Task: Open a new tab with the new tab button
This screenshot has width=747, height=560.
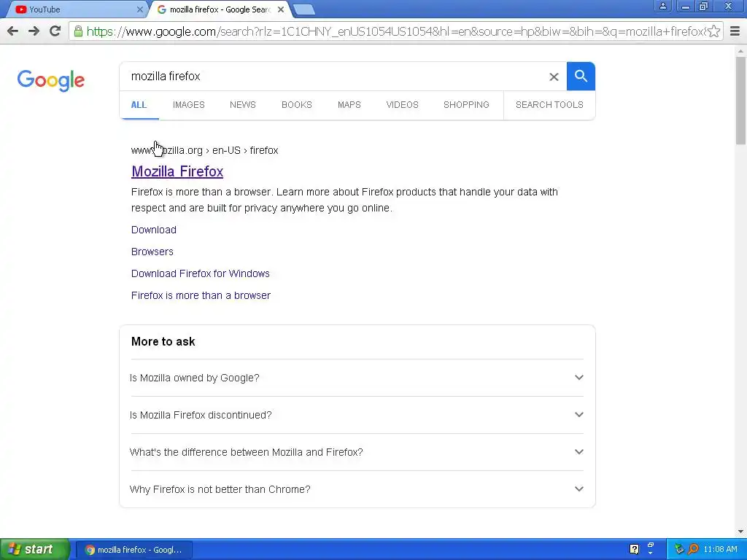Action: 304,9
